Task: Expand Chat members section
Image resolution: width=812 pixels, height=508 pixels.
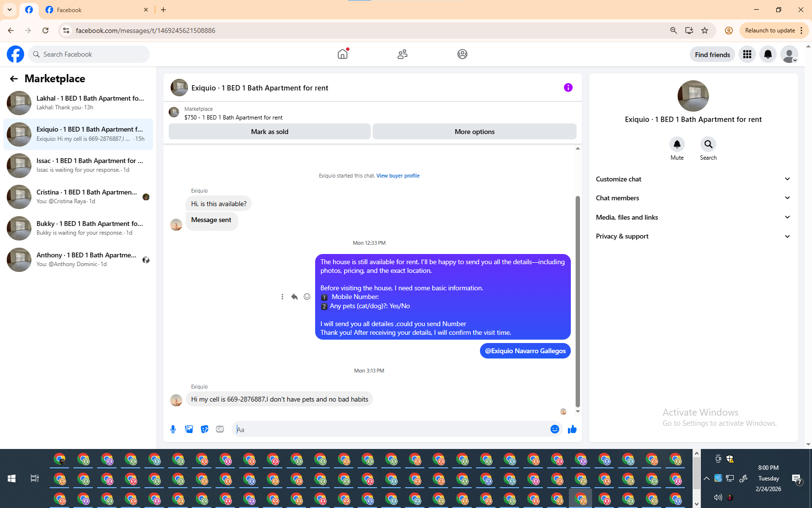Action: click(x=694, y=198)
